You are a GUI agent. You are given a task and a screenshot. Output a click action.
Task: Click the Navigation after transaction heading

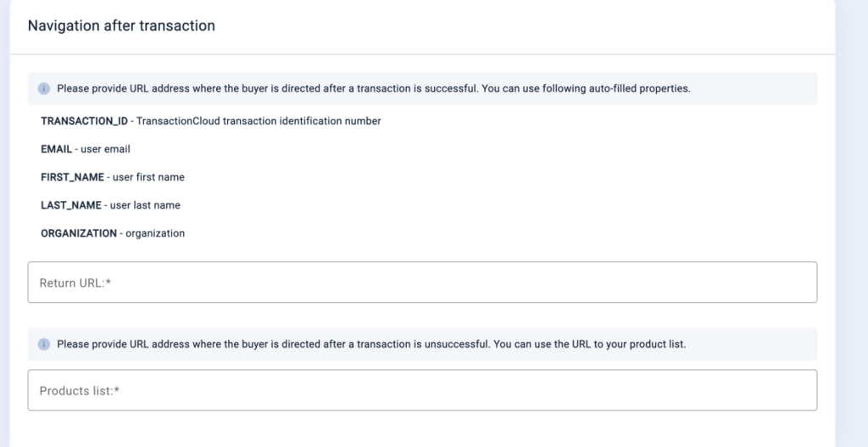(x=121, y=25)
